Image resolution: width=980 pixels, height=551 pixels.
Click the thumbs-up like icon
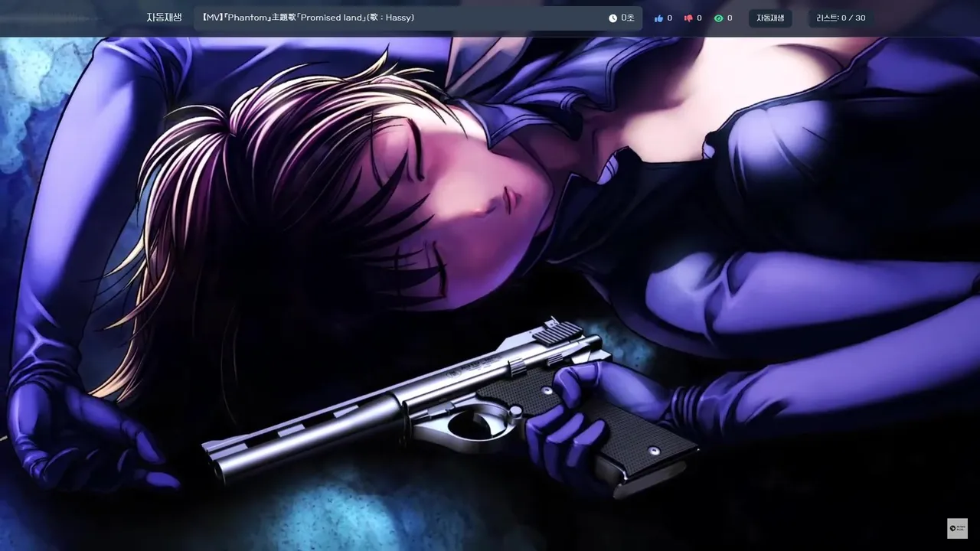pyautogui.click(x=658, y=18)
